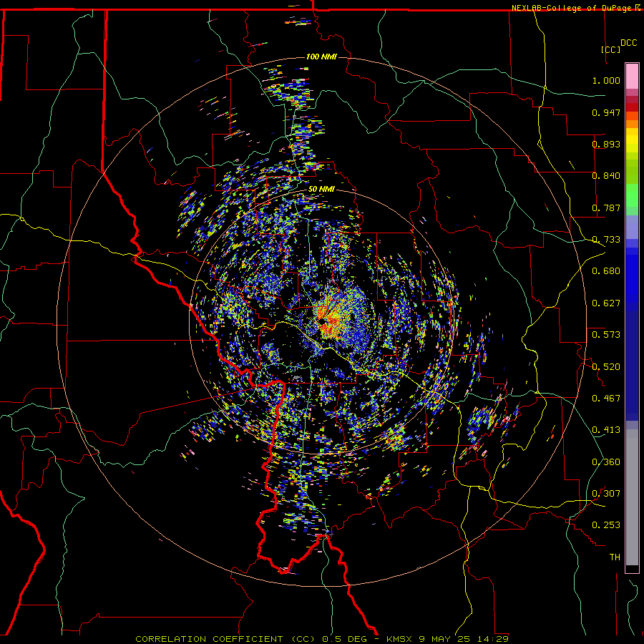Viewport: 644px width, 644px height.
Task: Click the 0.360 scale value
Action: coord(606,462)
